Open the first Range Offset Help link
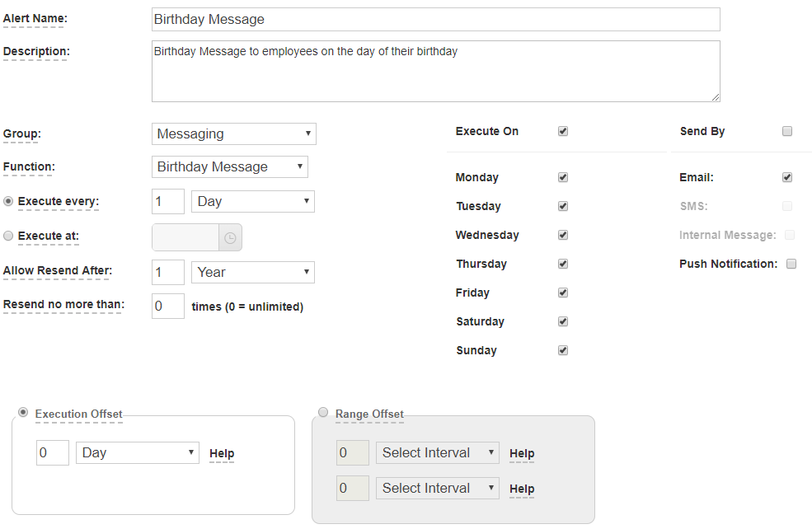The width and height of the screenshot is (812, 529). coord(522,453)
